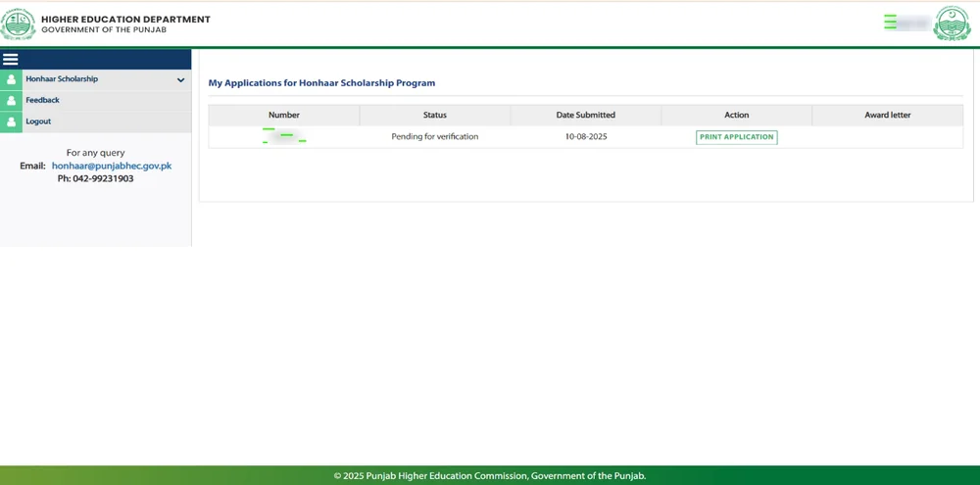This screenshot has width=980, height=485.
Task: Click the Logout user icon
Action: click(11, 121)
